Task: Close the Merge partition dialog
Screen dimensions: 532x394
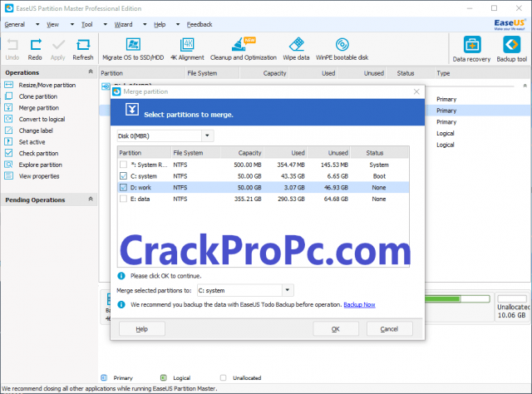Action: pyautogui.click(x=416, y=91)
